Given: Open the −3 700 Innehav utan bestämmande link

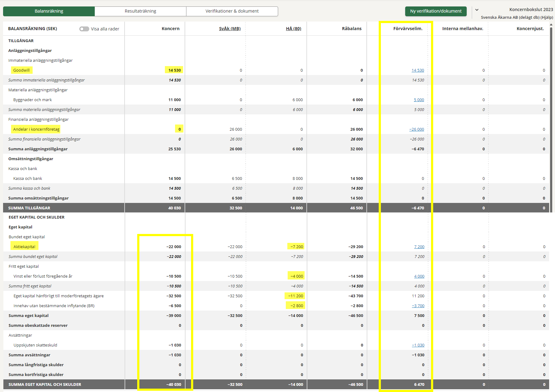Looking at the screenshot, I should [x=418, y=306].
